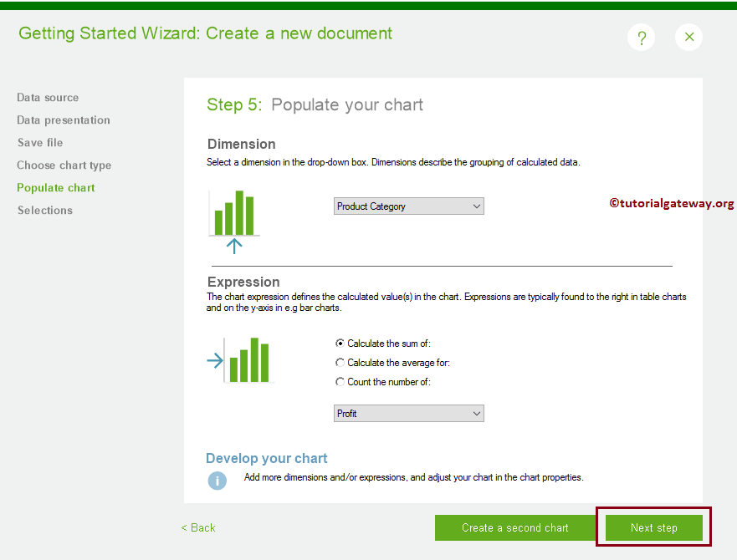
Task: Go to the Data presentation step
Action: 63,120
